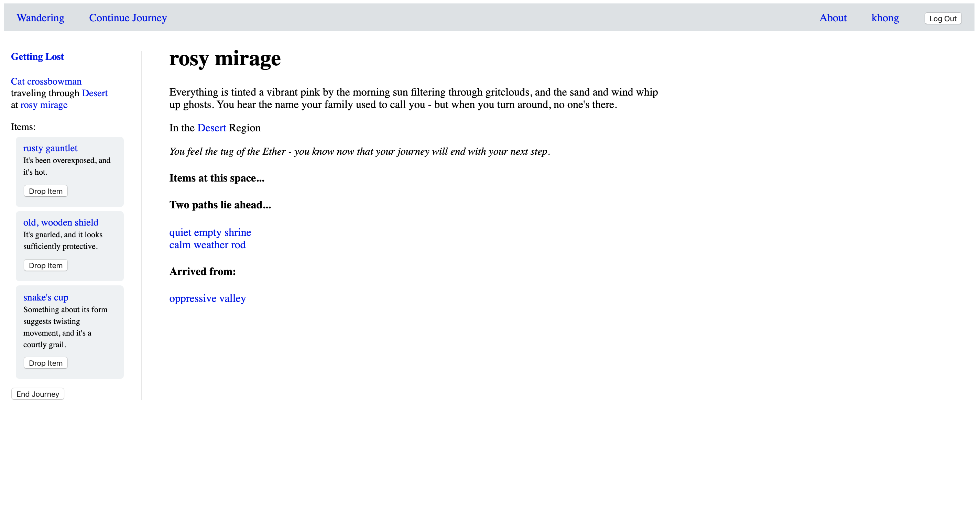Open old, wooden shield item link
The height and width of the screenshot is (524, 980).
click(x=61, y=222)
